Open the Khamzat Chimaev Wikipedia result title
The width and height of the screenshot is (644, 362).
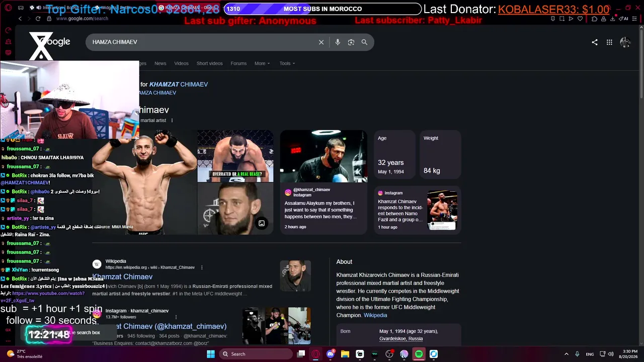coord(122,277)
